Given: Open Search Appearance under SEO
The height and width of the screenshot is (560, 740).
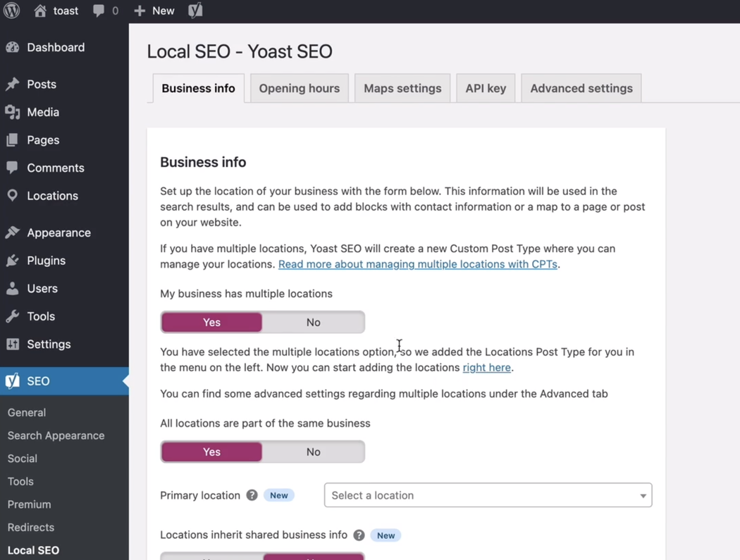Looking at the screenshot, I should tap(56, 435).
